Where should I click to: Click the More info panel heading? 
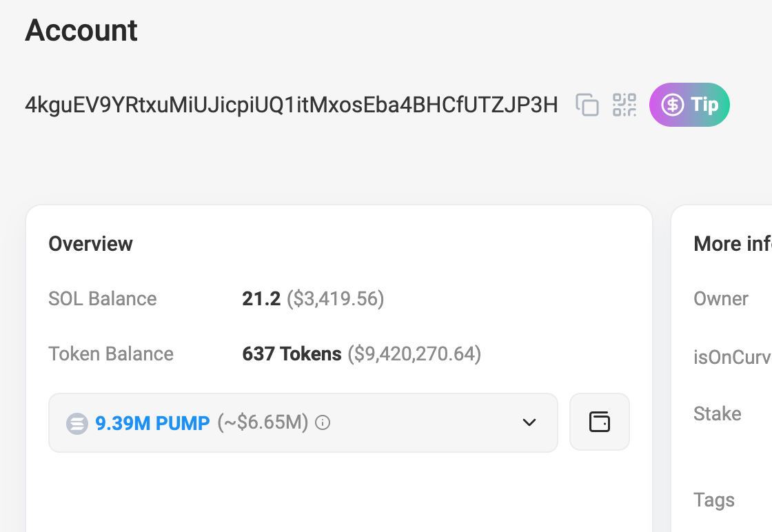[x=733, y=244]
